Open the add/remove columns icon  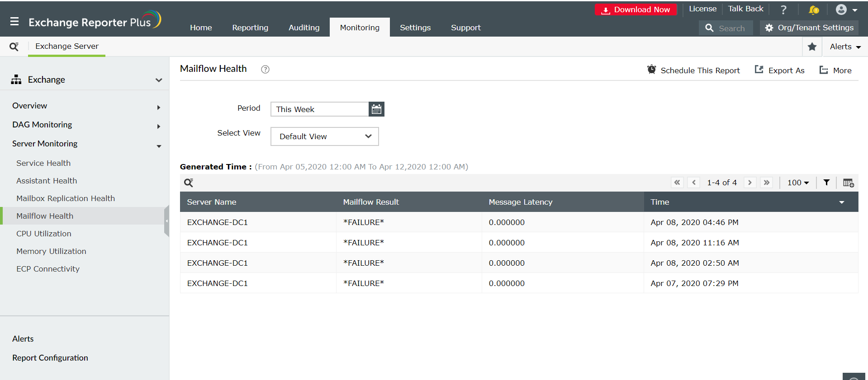pyautogui.click(x=848, y=183)
